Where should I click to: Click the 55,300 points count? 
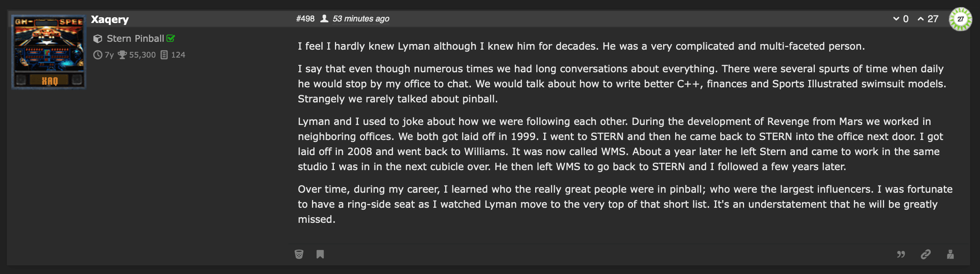pyautogui.click(x=142, y=55)
